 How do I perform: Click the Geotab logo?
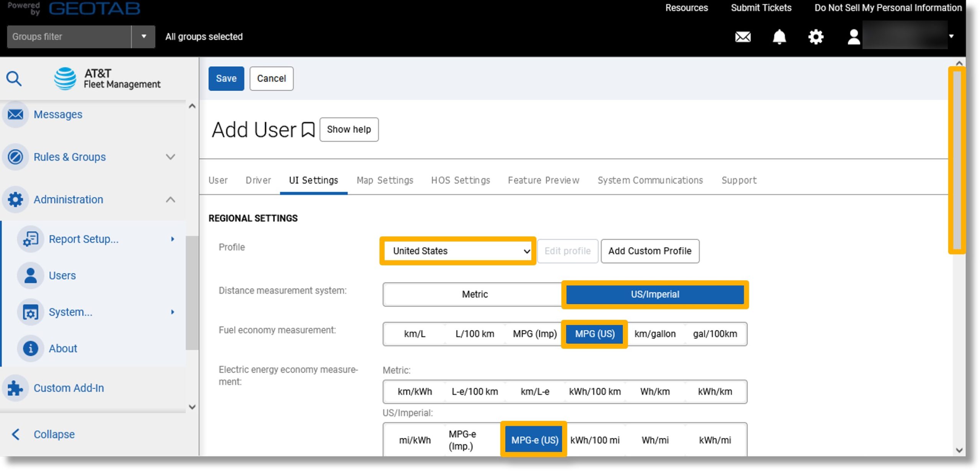(x=95, y=8)
